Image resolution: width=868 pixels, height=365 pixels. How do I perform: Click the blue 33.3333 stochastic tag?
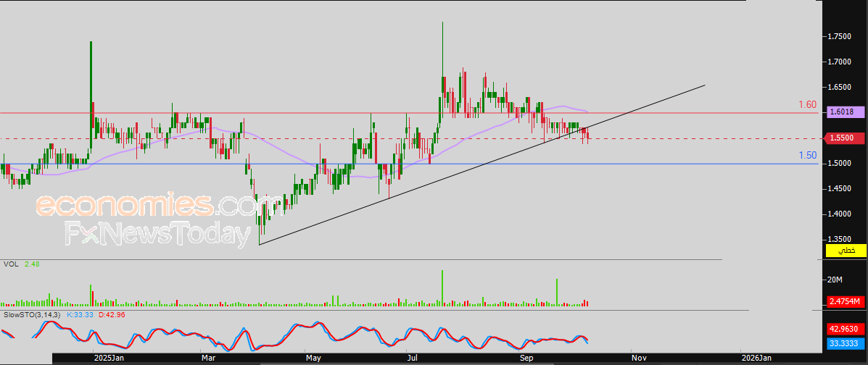tap(846, 342)
